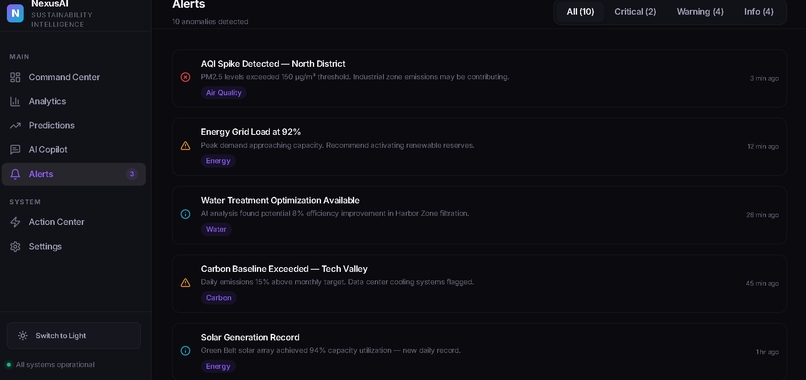
Task: Click the '1 hr ago' timestamp
Action: pos(767,352)
